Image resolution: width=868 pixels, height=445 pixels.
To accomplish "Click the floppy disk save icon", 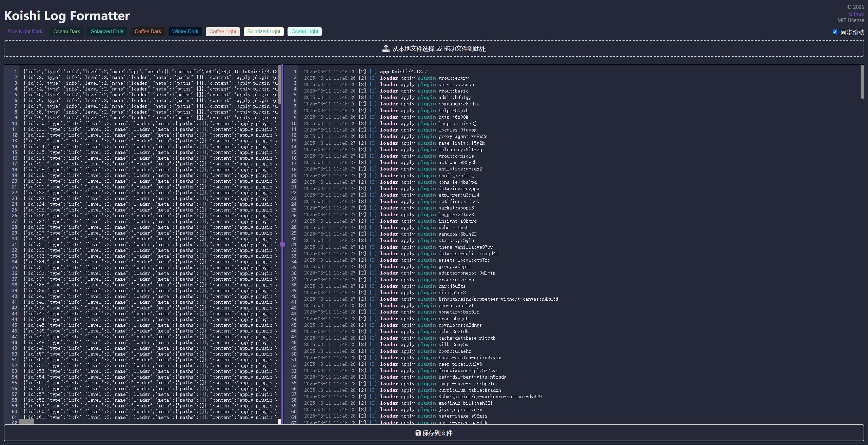I will (x=418, y=433).
